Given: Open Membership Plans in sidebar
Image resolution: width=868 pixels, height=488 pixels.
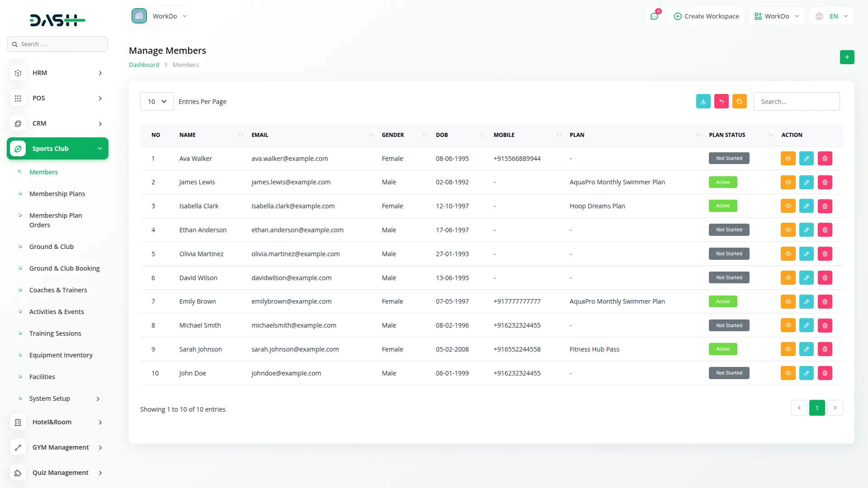Looking at the screenshot, I should (x=57, y=194).
